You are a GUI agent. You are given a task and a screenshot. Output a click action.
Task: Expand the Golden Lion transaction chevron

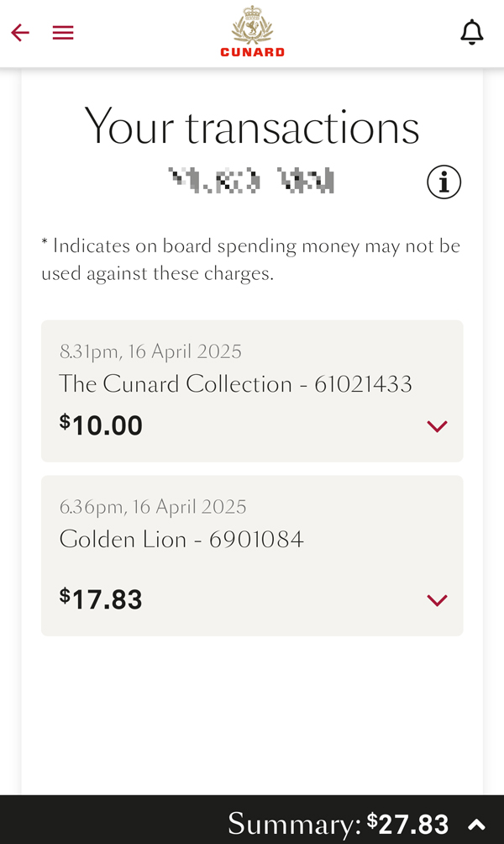437,600
